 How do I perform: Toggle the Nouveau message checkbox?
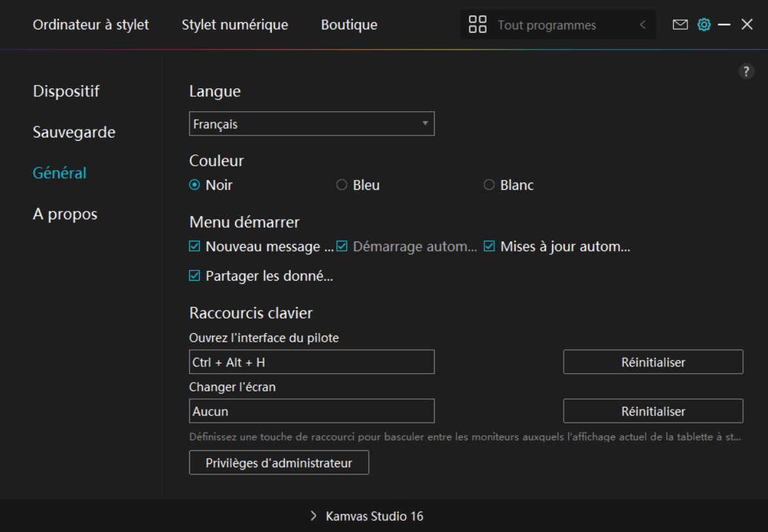click(x=194, y=247)
